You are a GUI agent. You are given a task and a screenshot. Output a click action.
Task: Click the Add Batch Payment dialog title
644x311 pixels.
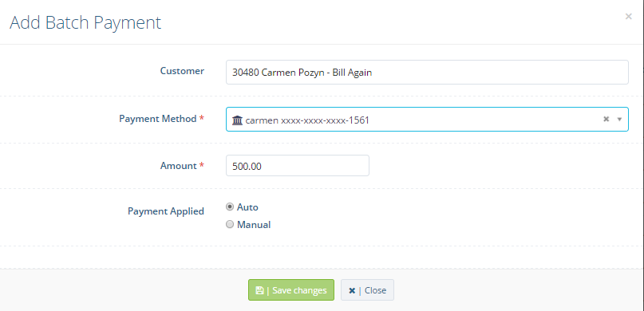point(85,22)
